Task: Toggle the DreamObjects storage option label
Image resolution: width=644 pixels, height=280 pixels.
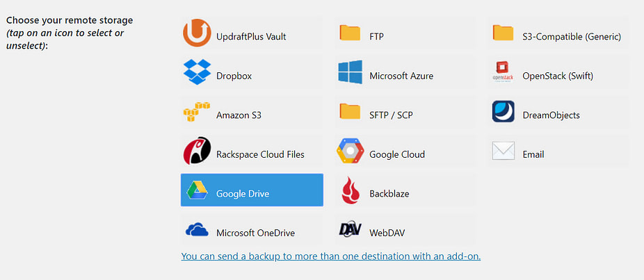Action: (x=552, y=115)
